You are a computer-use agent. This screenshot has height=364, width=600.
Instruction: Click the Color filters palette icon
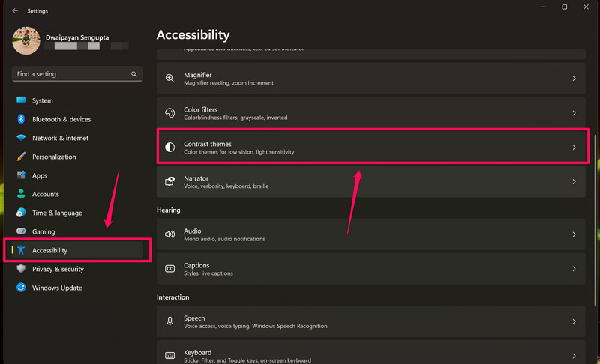pos(169,113)
